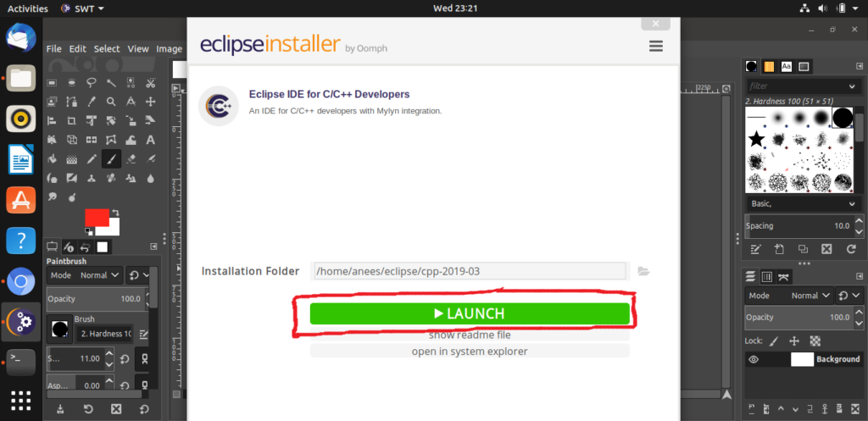The image size is (868, 421).
Task: Click the Spacing slider in brushes panel
Action: click(x=797, y=225)
